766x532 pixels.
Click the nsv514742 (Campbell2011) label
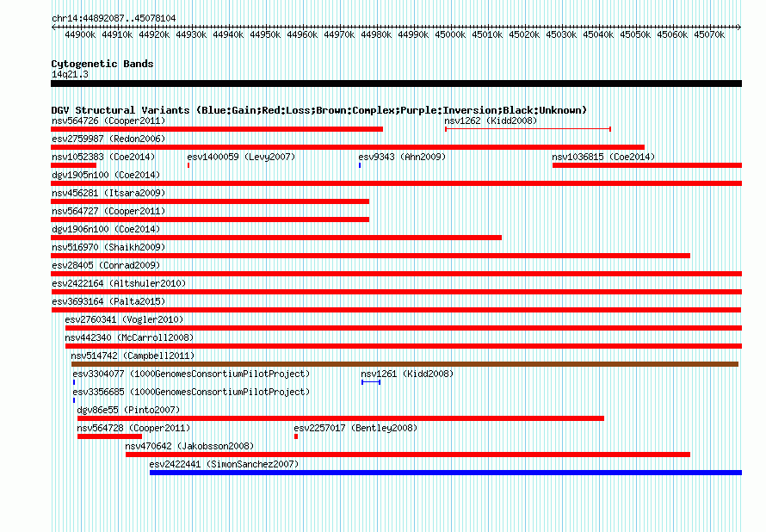point(133,356)
